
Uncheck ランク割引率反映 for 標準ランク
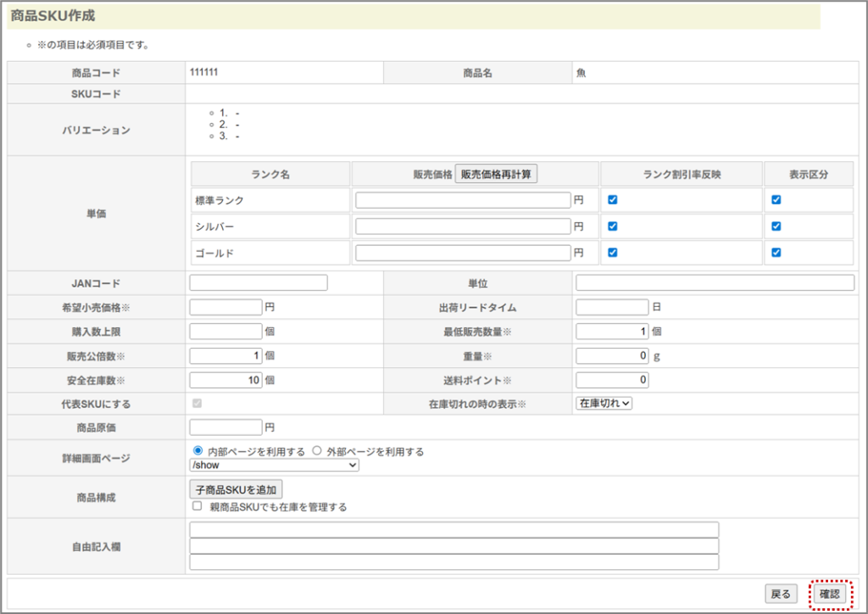point(613,200)
